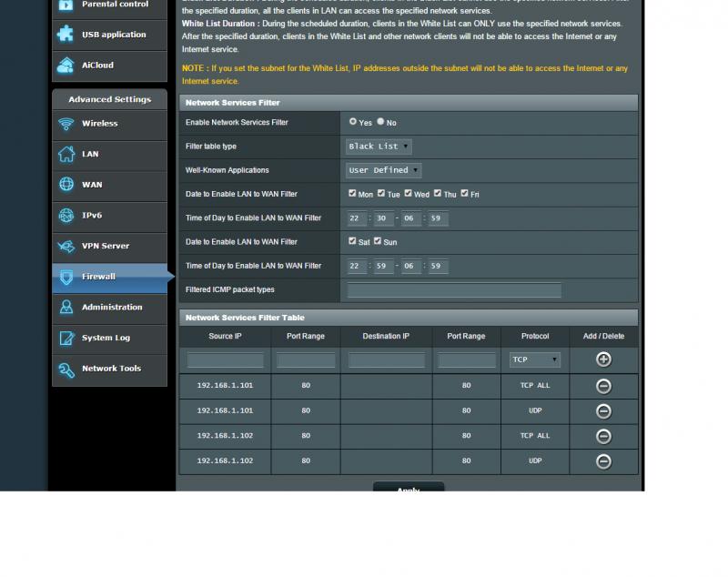The width and height of the screenshot is (728, 577).
Task: Open the Parental control icon
Action: point(66,5)
